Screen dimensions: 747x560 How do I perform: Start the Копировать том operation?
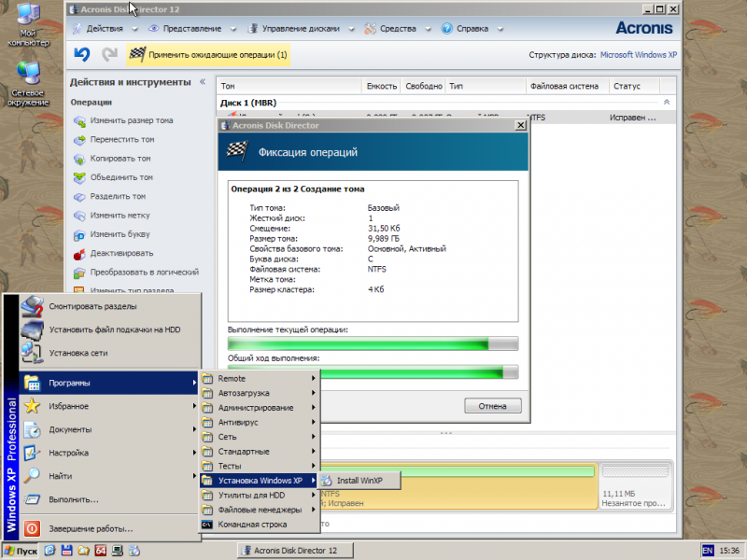click(112, 159)
